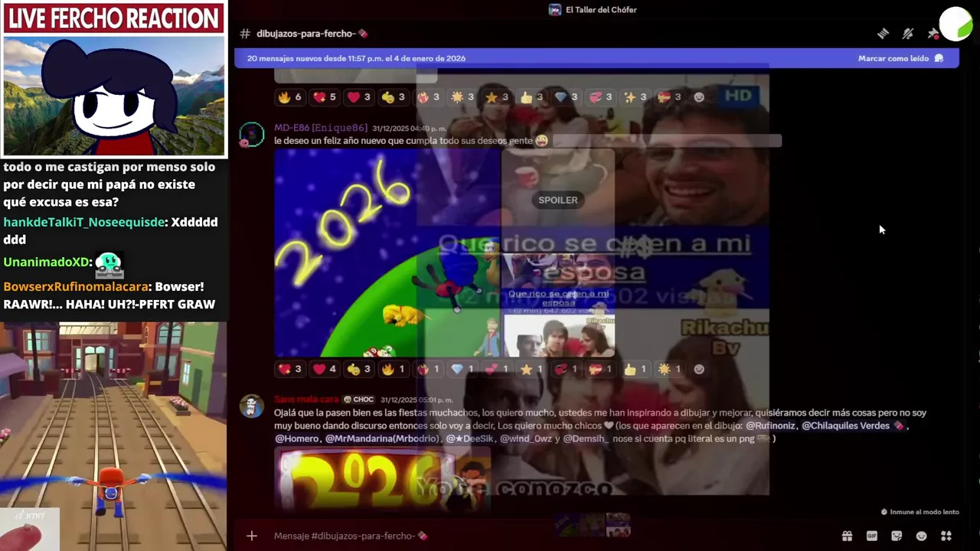The width and height of the screenshot is (980, 551).
Task: Open Sans mala cara user avatar
Action: tap(252, 407)
